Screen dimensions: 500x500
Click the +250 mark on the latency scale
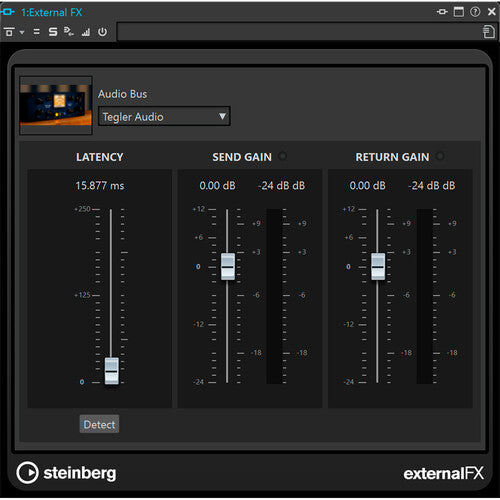(82, 209)
